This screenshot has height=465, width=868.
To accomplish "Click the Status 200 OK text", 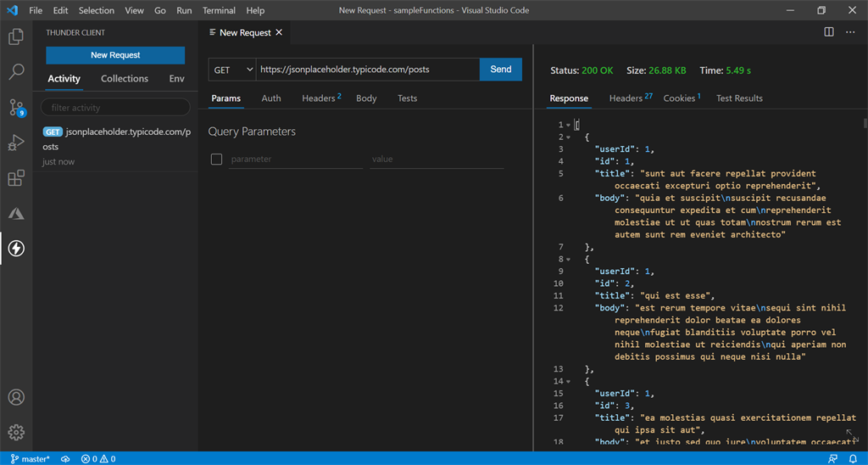I will pyautogui.click(x=581, y=70).
